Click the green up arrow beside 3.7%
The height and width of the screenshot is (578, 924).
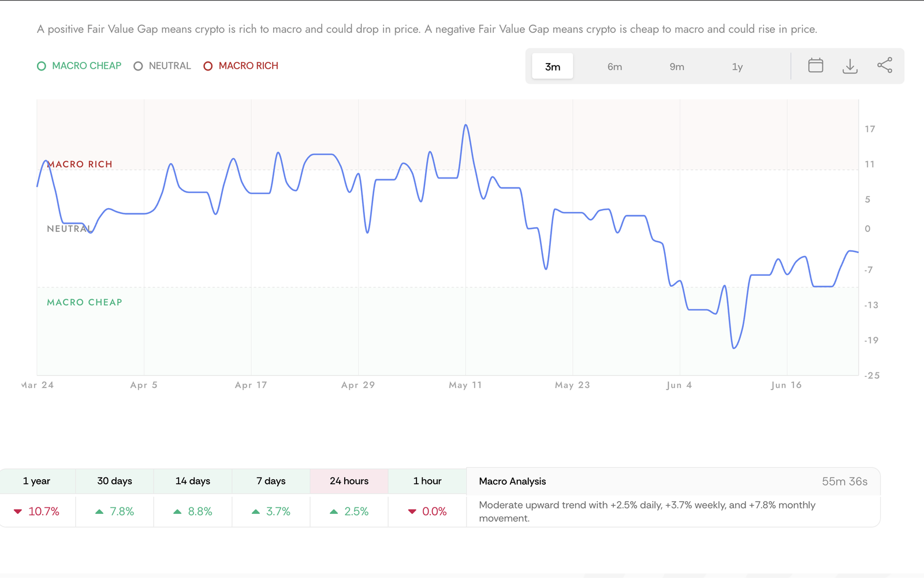tap(256, 512)
